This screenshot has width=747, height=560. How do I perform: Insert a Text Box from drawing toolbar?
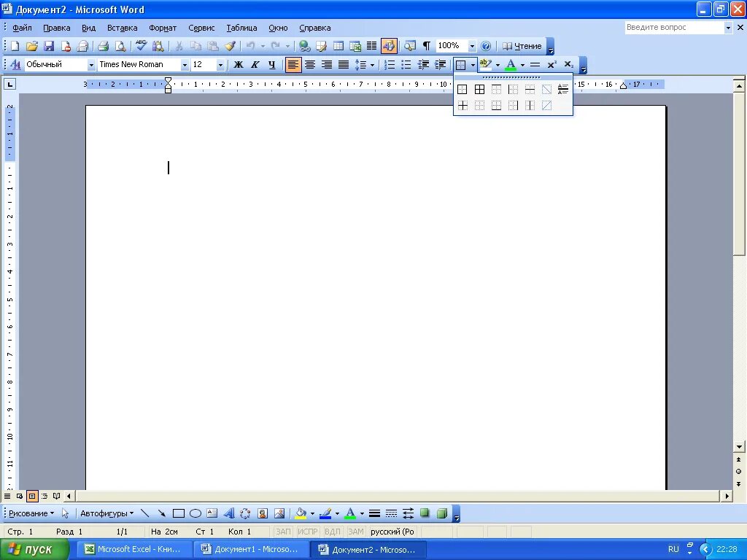(212, 513)
